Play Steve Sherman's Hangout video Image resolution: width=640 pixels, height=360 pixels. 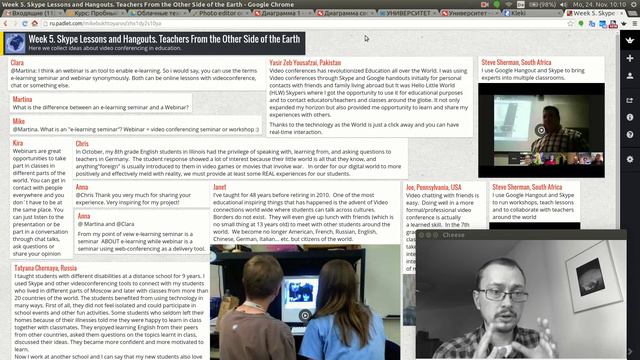coord(541,130)
